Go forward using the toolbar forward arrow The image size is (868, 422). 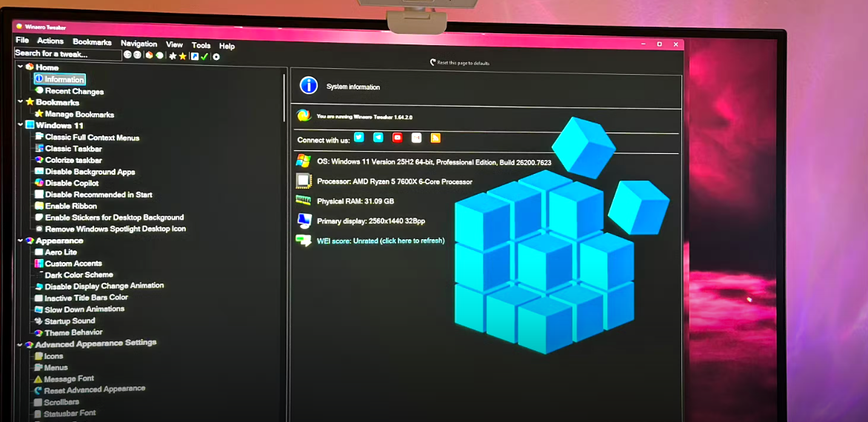137,56
